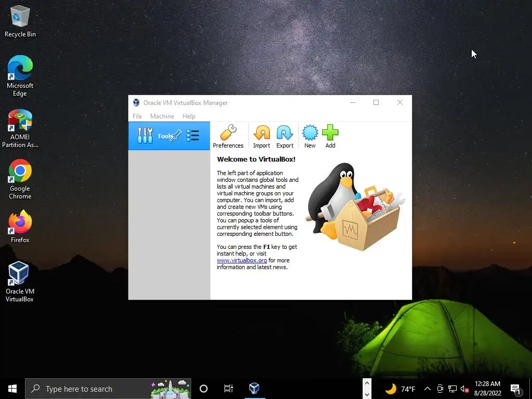Screen dimensions: 532x399
Task: Open the notification center icon
Action: tap(516, 389)
